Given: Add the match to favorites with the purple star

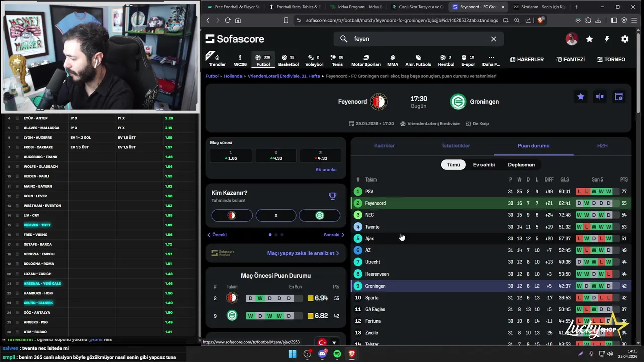Looking at the screenshot, I should tap(581, 97).
